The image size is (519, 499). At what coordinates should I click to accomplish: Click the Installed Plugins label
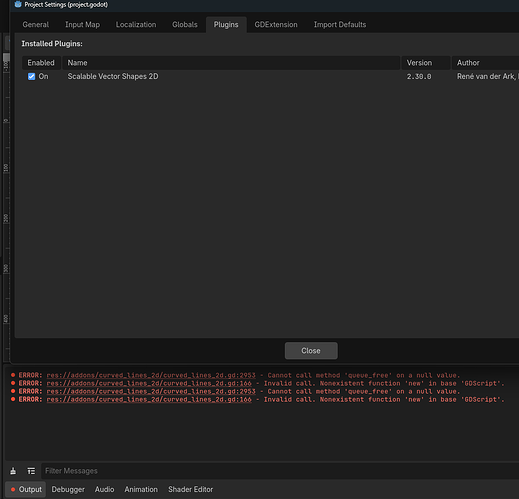tap(52, 44)
